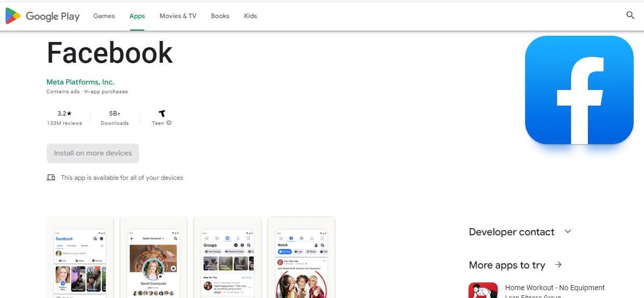Click the devices availability icon
644x298 pixels.
point(51,178)
